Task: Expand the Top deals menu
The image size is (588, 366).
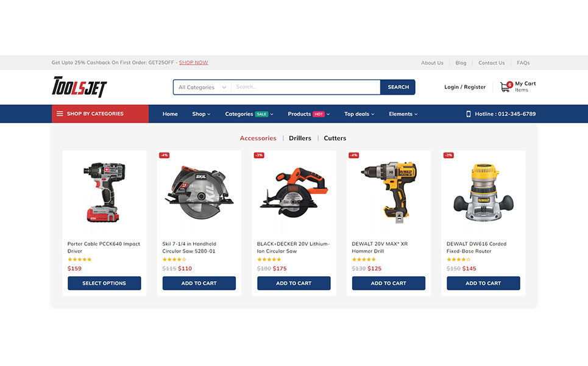Action: pyautogui.click(x=359, y=114)
